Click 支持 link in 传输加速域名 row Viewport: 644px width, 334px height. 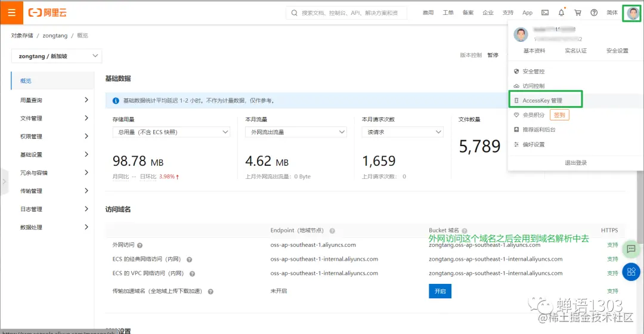(x=612, y=291)
